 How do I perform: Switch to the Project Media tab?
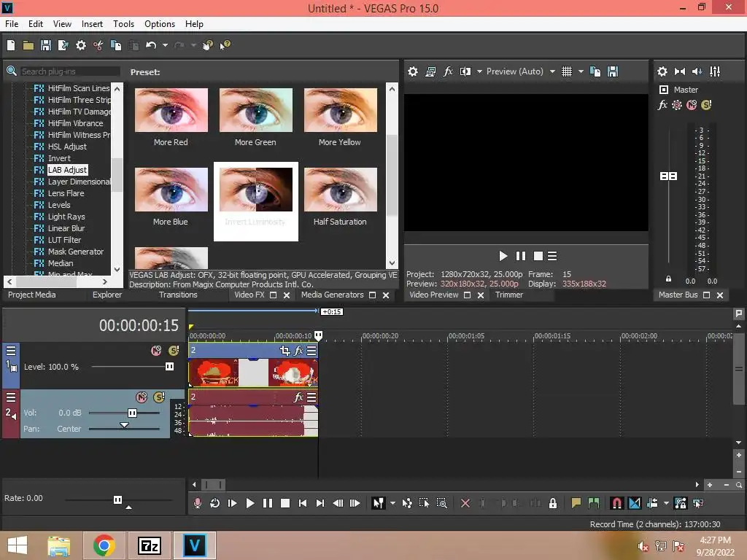pos(32,295)
